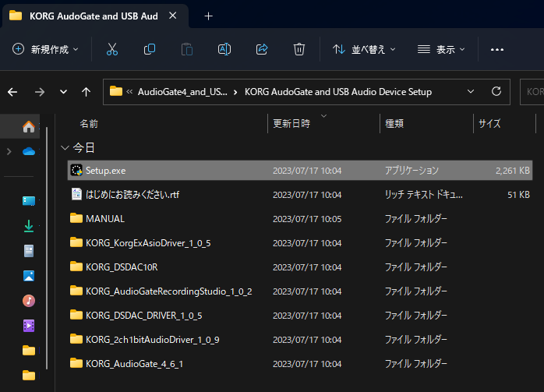The image size is (544, 392).
Task: Go up one folder level arrow
Action: [86, 92]
